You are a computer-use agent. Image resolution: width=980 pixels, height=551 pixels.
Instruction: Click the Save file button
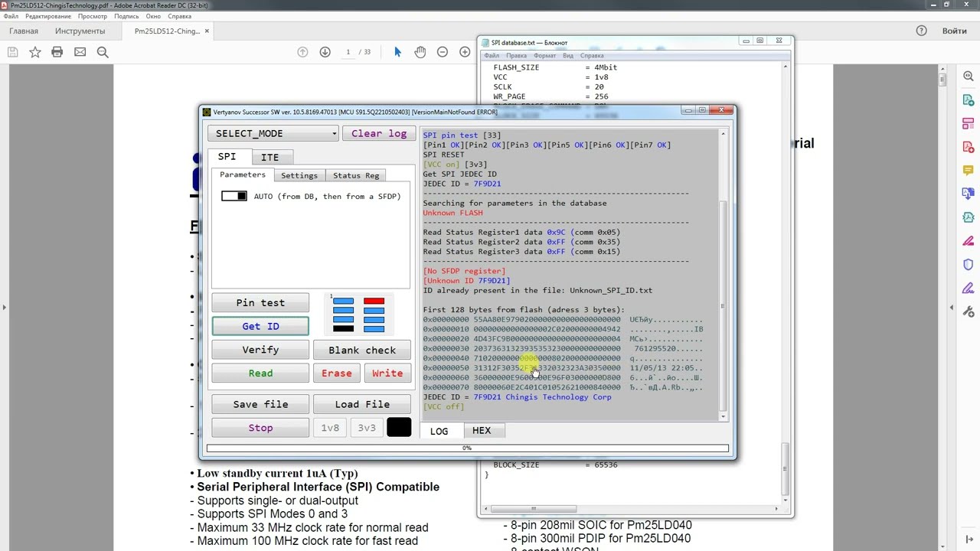click(260, 404)
